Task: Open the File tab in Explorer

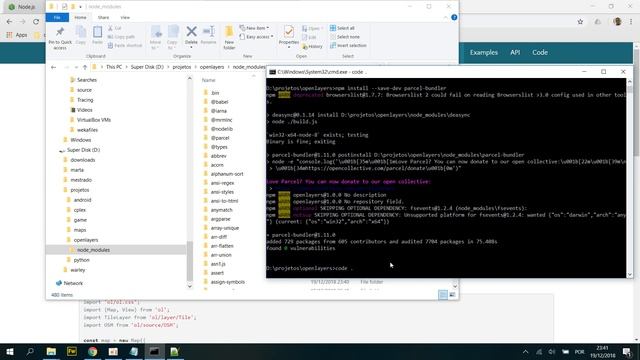Action: click(x=57, y=18)
